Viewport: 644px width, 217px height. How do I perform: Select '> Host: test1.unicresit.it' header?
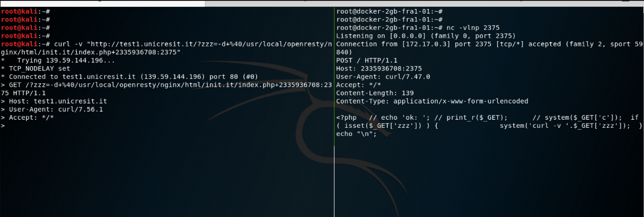(54, 101)
